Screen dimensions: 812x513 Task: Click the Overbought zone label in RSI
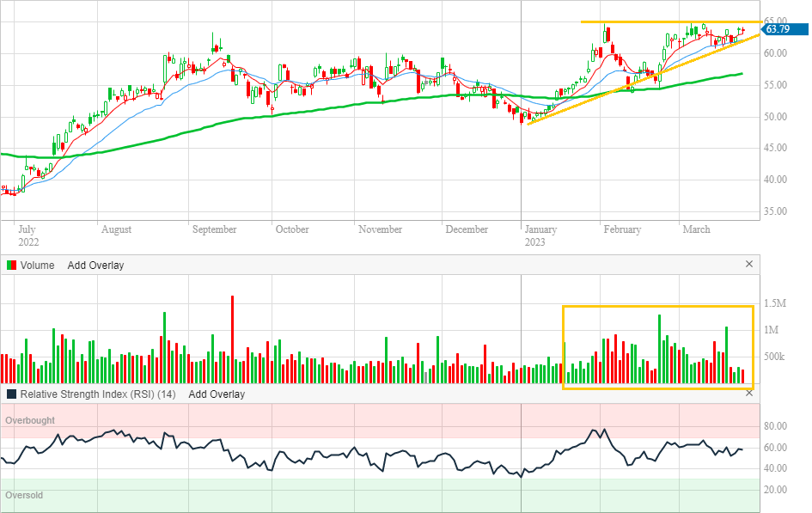(30, 421)
